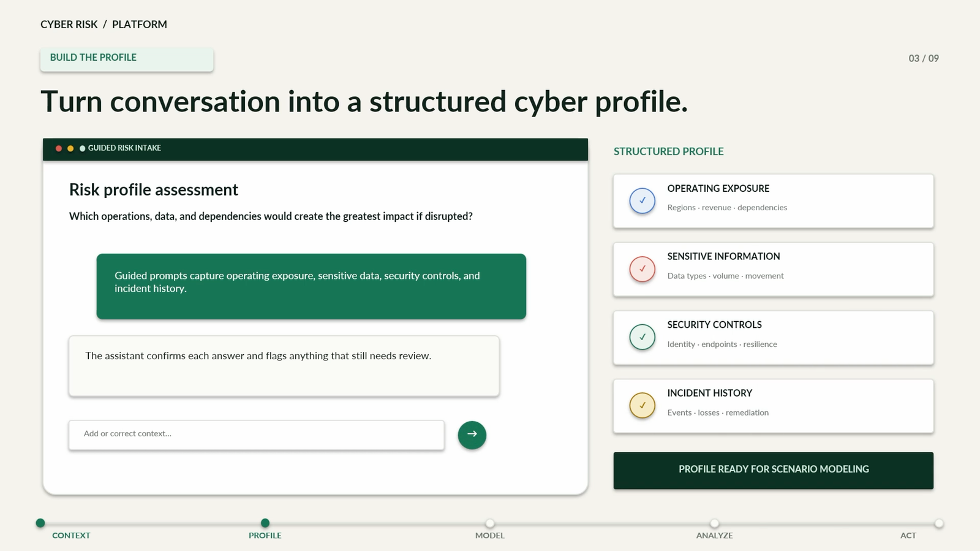980x551 pixels.
Task: Click the "Add or correct context..." input field
Action: [257, 435]
